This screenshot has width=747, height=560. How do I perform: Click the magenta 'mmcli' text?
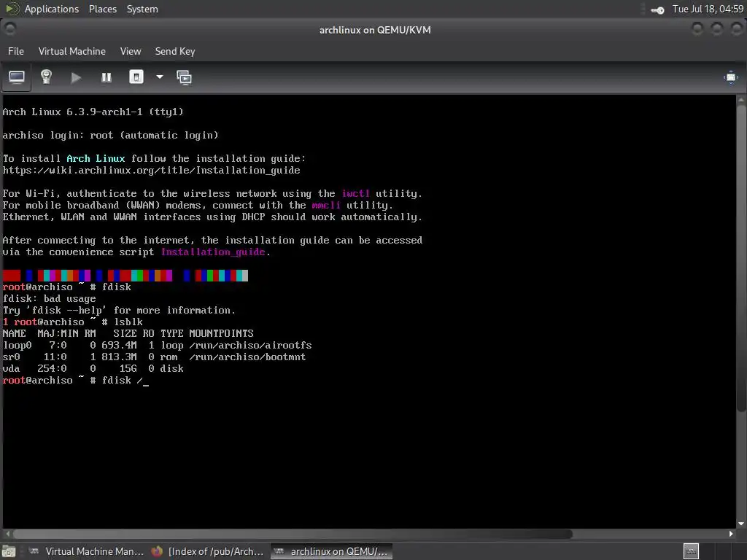(326, 205)
